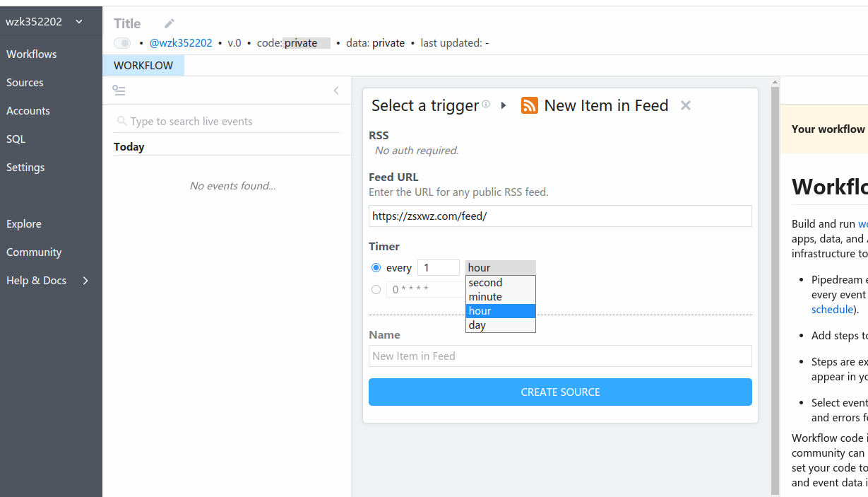Click the source Name input field

[x=560, y=356]
